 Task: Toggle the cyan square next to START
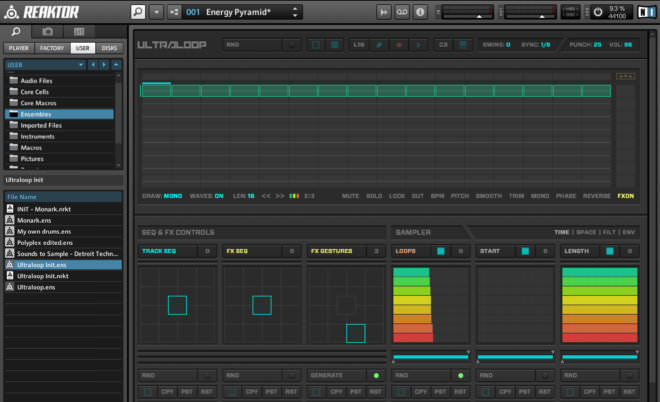[x=525, y=251]
